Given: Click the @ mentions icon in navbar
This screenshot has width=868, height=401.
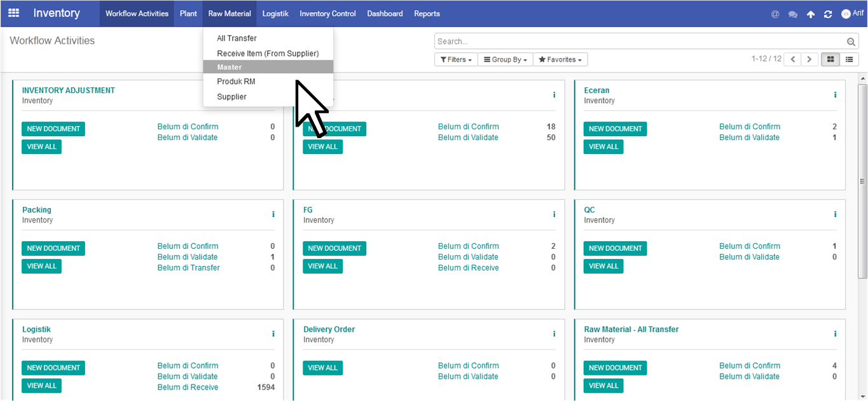Looking at the screenshot, I should point(775,14).
